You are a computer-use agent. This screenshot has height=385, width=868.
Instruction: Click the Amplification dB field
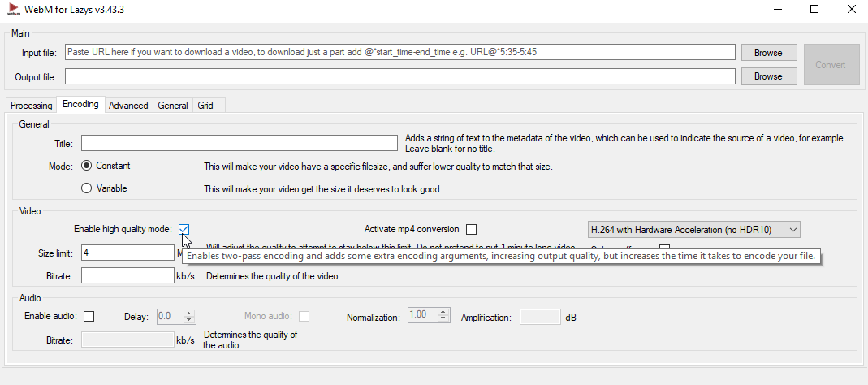540,318
